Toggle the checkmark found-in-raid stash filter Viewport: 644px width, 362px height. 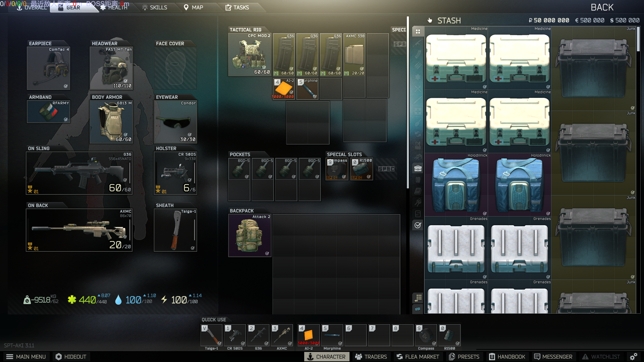pos(418,225)
